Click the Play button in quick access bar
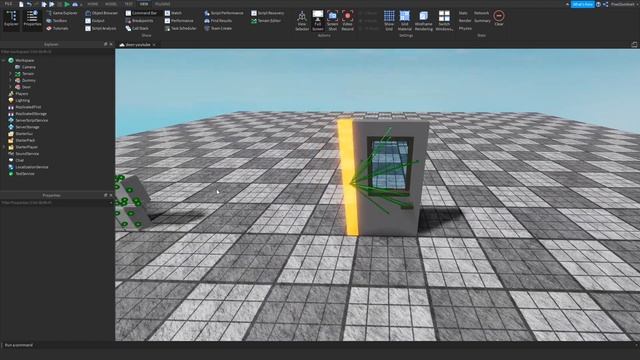Screen dimensions: 640x360 pyautogui.click(x=67, y=4)
